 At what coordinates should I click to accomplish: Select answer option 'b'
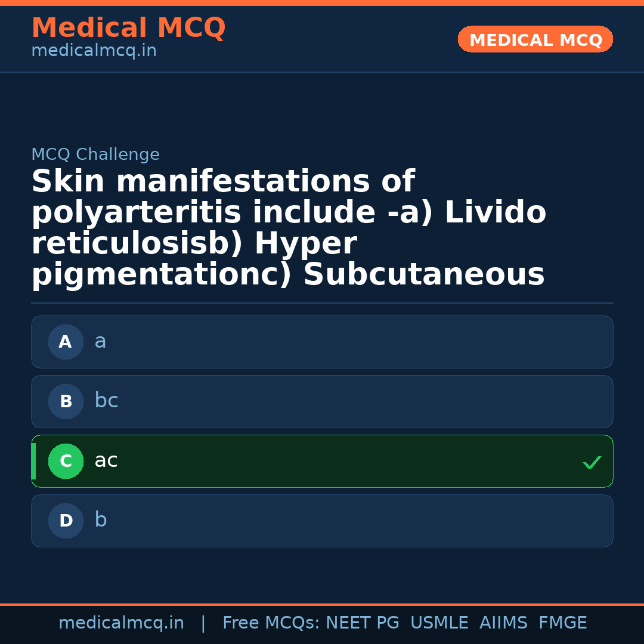(322, 521)
